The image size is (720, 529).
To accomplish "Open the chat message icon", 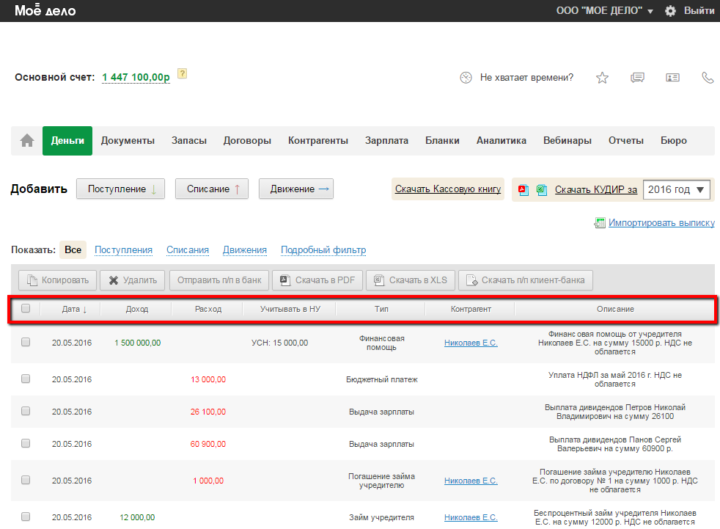I will point(637,78).
